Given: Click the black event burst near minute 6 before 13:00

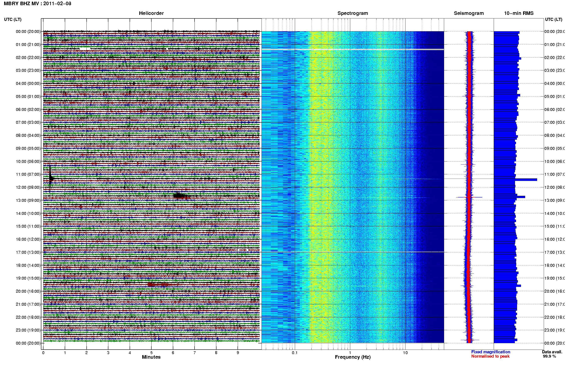Looking at the screenshot, I should click(180, 195).
